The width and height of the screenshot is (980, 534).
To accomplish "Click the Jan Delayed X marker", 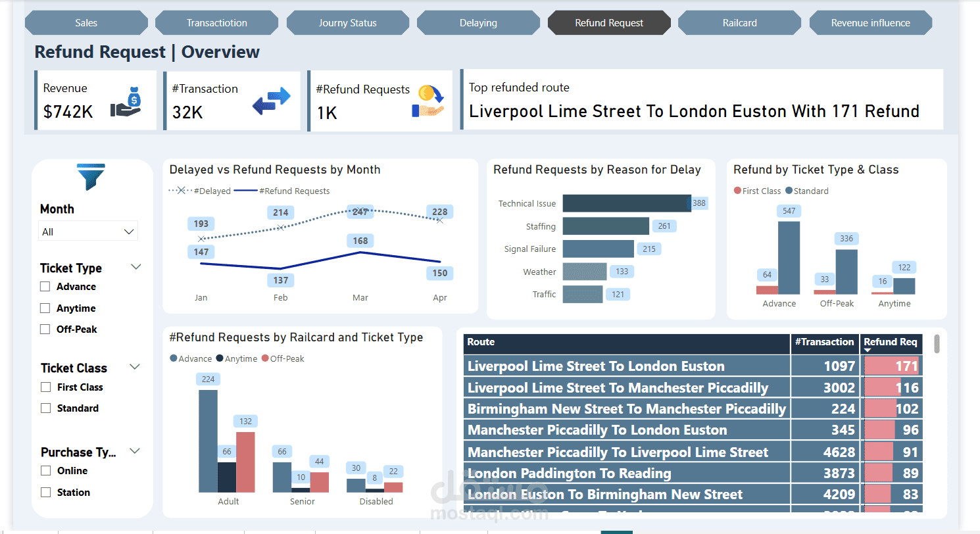I will (x=201, y=239).
